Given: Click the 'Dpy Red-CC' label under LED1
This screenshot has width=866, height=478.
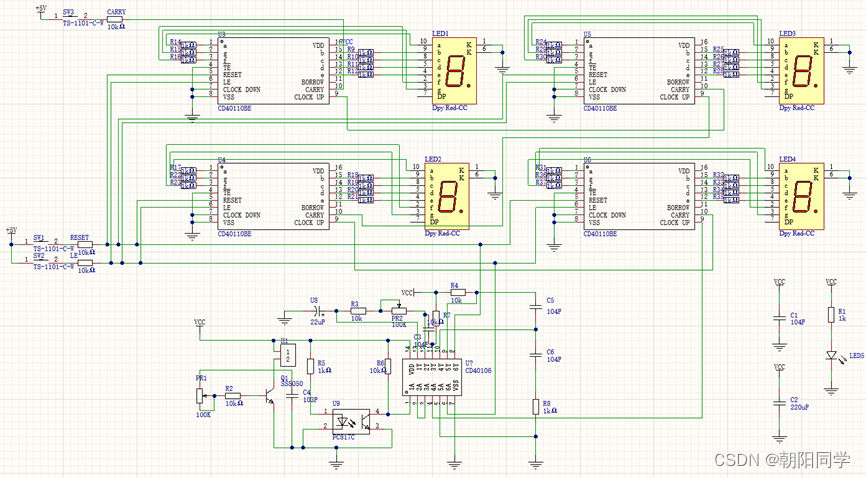Looking at the screenshot, I should coord(450,108).
